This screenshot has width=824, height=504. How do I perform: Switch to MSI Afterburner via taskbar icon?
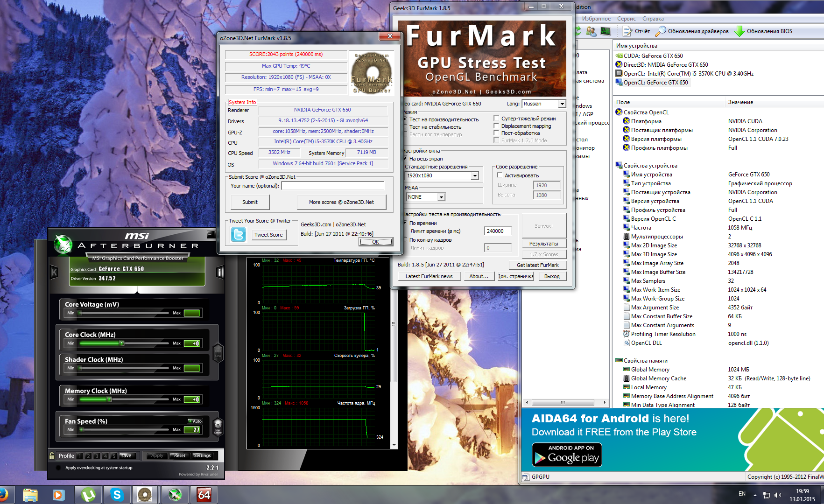(175, 495)
